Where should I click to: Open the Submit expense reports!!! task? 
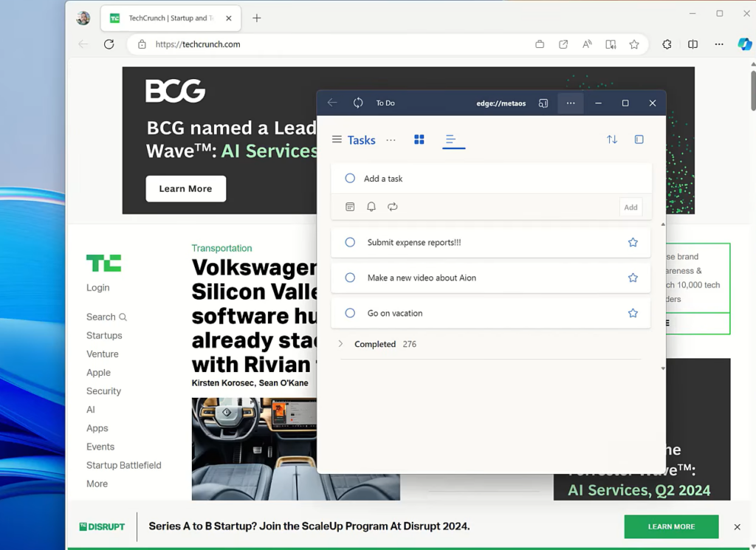tap(490, 242)
